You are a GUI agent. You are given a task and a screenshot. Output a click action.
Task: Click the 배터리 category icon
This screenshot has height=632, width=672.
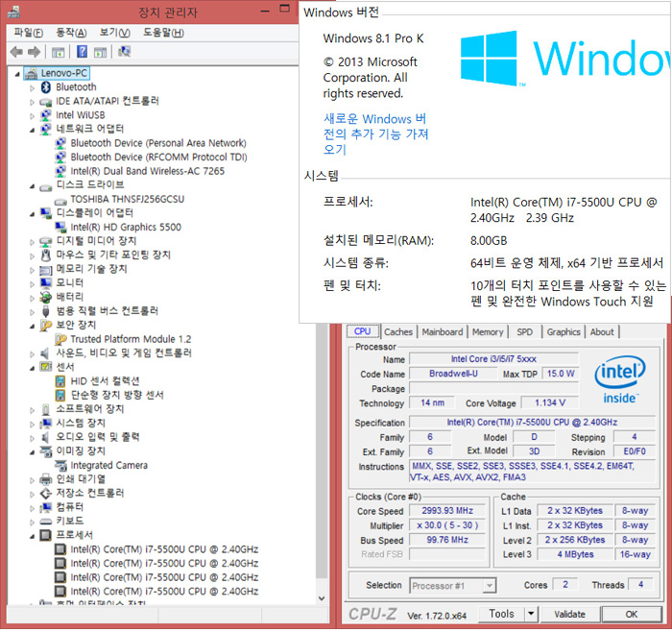coord(46,297)
